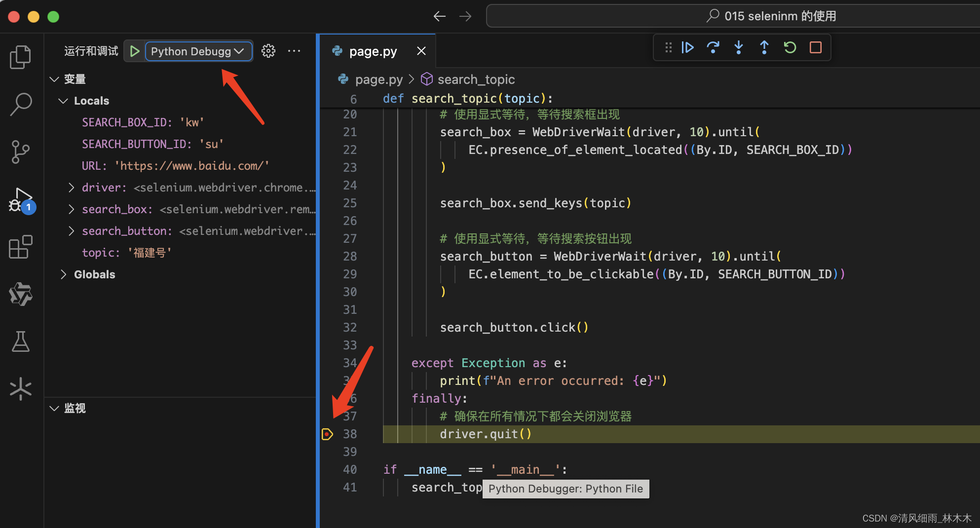Step into in the debug toolbar
The image size is (980, 528).
(739, 47)
